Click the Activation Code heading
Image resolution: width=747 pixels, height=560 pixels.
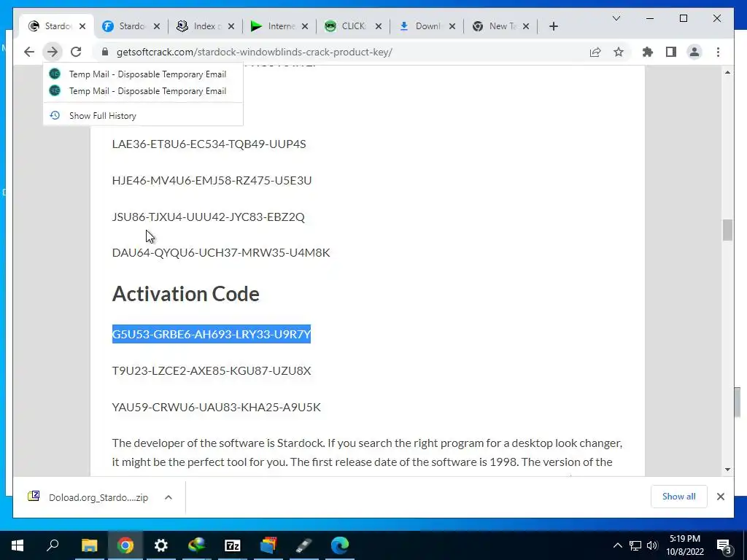(x=185, y=294)
